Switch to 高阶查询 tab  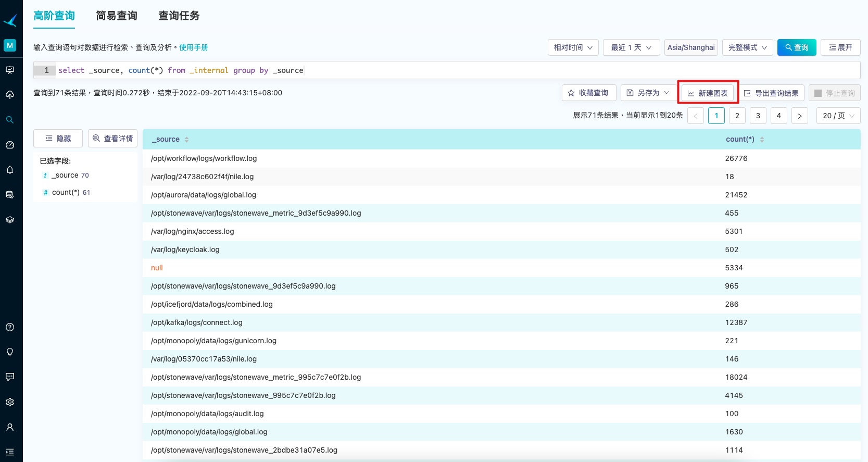pos(54,16)
